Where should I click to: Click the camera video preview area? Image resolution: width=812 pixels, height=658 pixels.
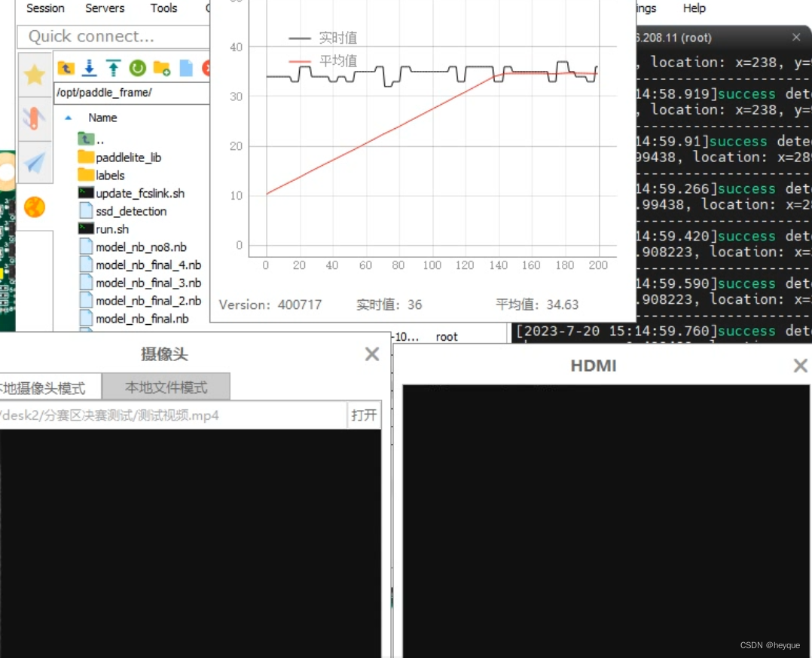[x=191, y=543]
